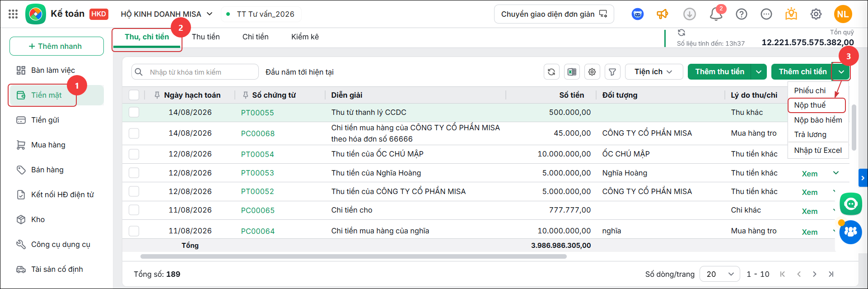Open the notifications bell

coord(716,14)
